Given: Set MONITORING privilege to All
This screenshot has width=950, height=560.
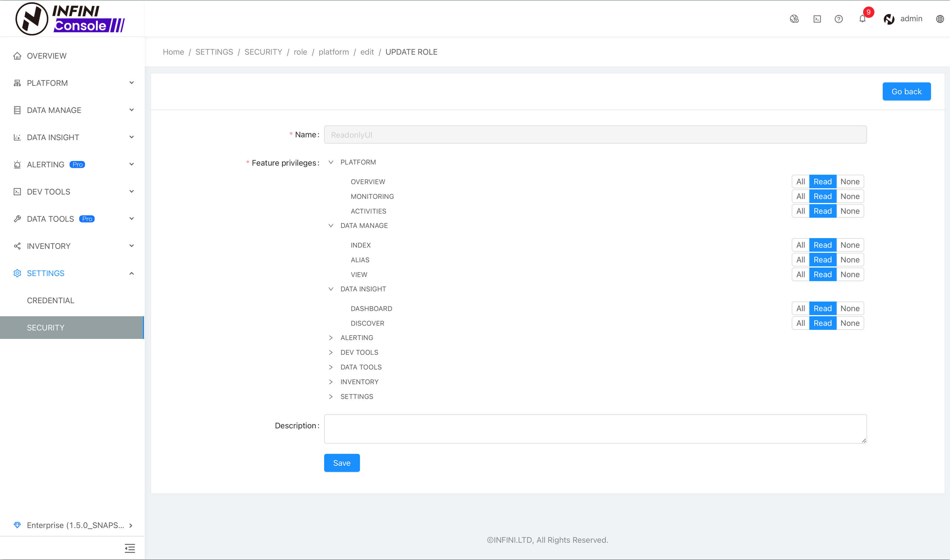Looking at the screenshot, I should (x=801, y=196).
